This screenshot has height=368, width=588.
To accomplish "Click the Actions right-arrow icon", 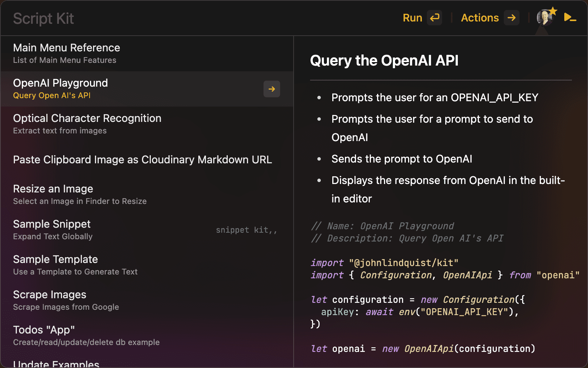I will (511, 18).
